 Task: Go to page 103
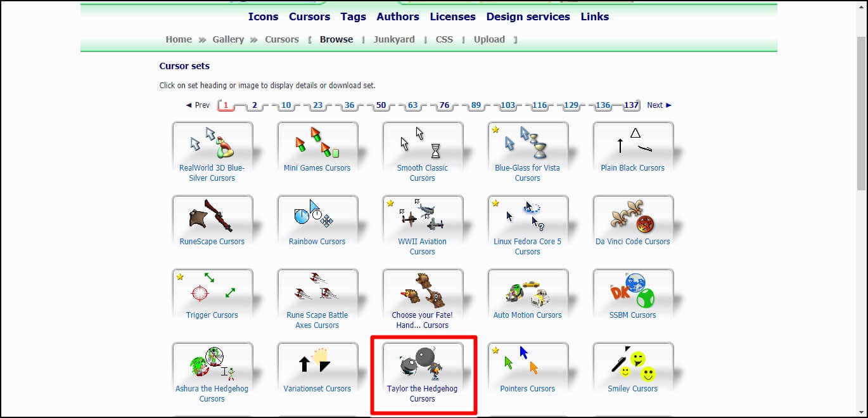(x=508, y=105)
